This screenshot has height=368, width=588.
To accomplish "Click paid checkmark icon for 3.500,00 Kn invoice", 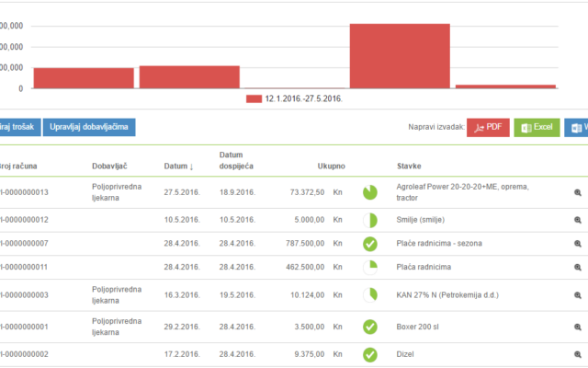I will coord(369,327).
